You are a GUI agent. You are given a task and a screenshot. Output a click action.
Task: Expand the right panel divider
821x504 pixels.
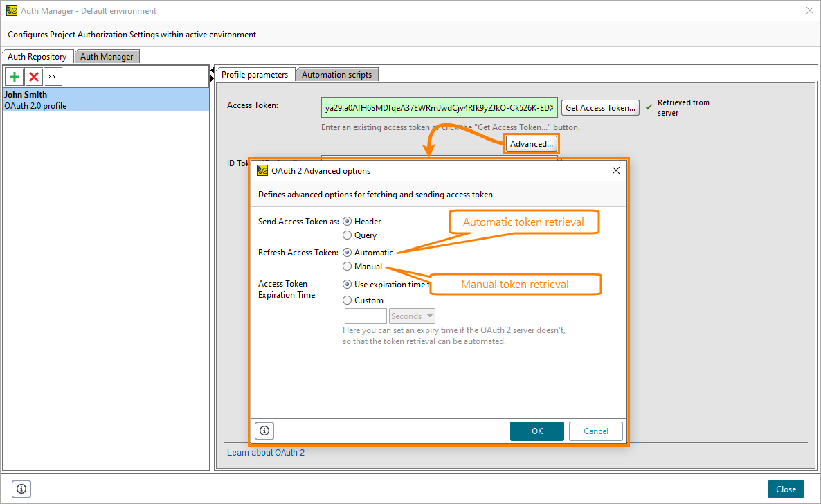pos(211,78)
